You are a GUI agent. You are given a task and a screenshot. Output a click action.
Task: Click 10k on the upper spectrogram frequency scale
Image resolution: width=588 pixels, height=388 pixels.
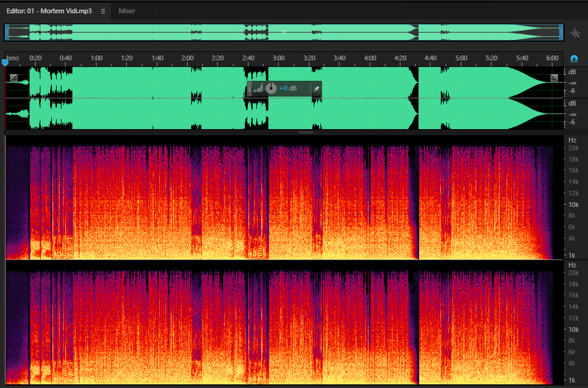[574, 205]
